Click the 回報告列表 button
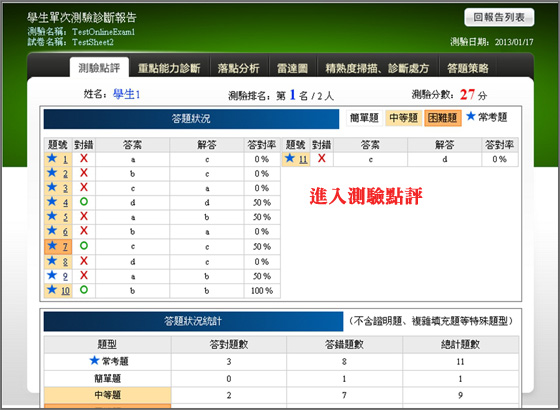The height and width of the screenshot is (410, 560). pyautogui.click(x=499, y=18)
